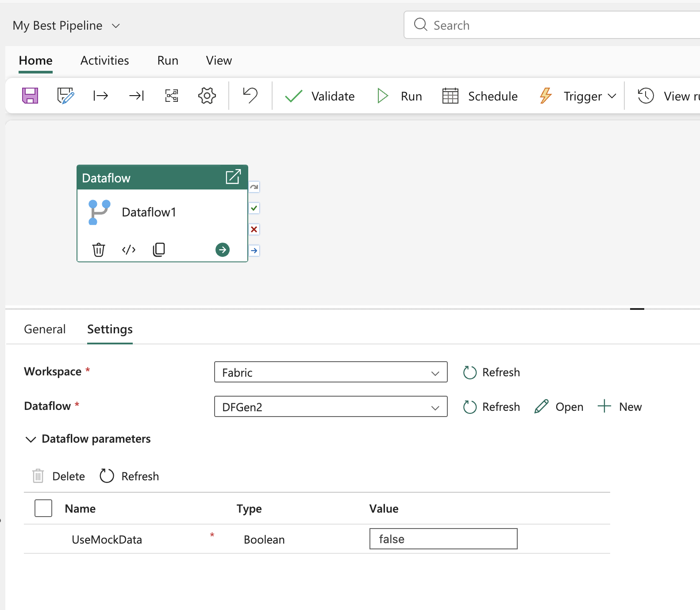Open View run history
Image resolution: width=700 pixels, height=610 pixels.
coord(668,96)
